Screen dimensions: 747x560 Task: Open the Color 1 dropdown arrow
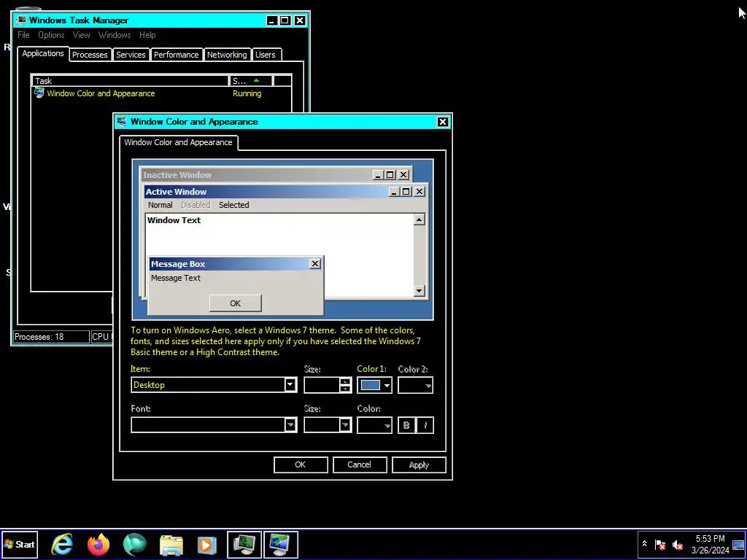coord(387,385)
